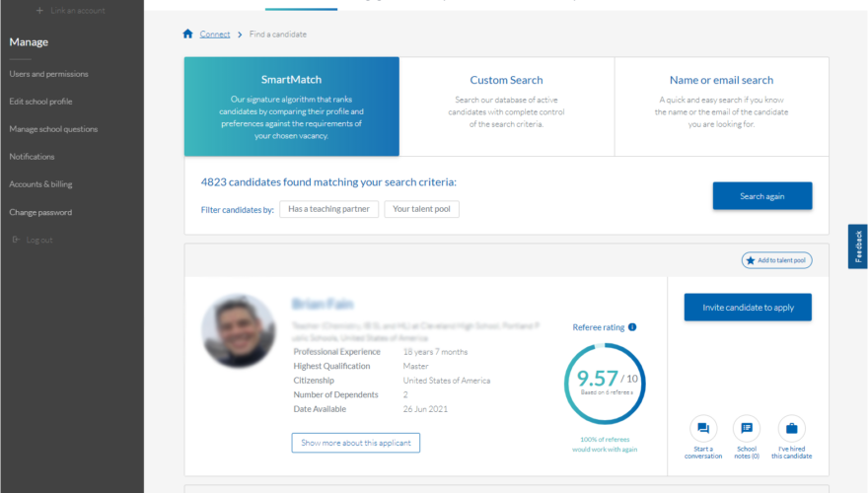Open Users and permissions
Viewport: 868px width, 493px height.
48,74
